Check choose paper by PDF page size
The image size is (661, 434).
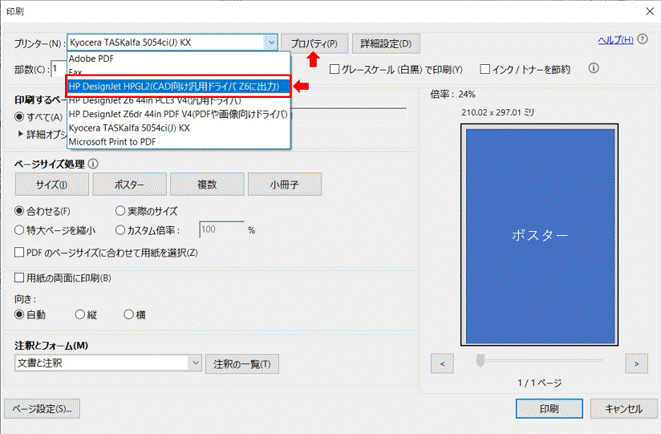pyautogui.click(x=19, y=252)
